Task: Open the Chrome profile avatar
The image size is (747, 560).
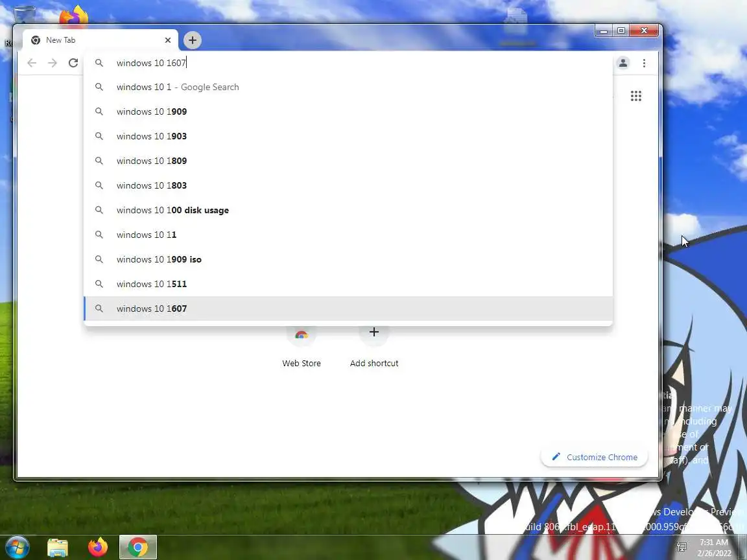Action: point(622,63)
